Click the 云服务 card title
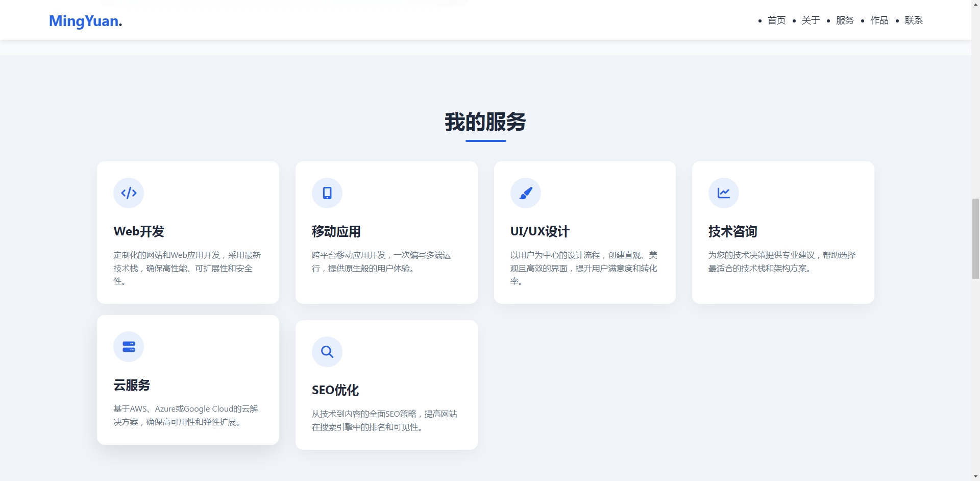980x481 pixels. (132, 385)
